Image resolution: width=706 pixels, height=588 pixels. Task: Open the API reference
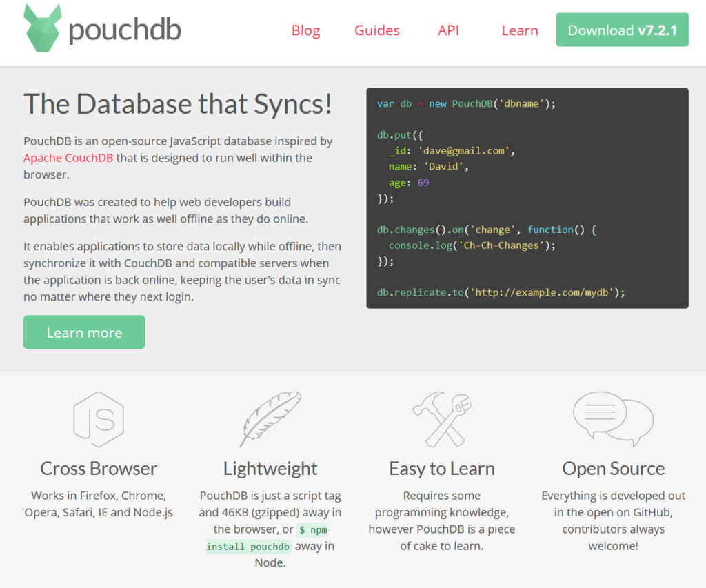coord(448,30)
